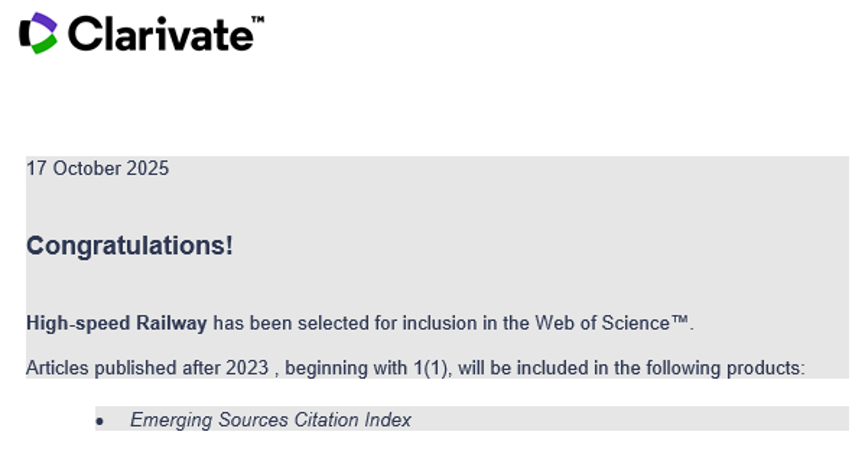Click the trademark symbol beside Clarivate
Screen dimensions: 866x452
(x=257, y=19)
